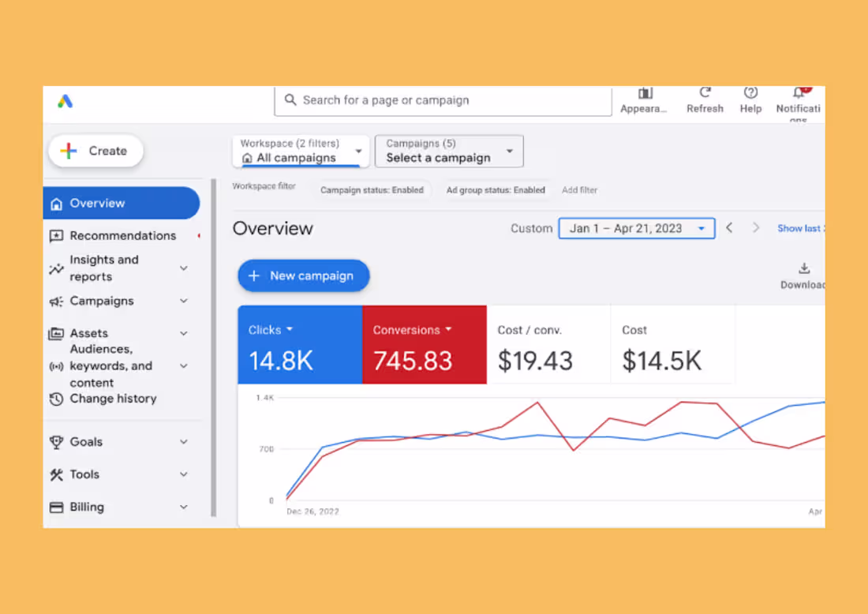Click the Add filter link

[579, 189]
